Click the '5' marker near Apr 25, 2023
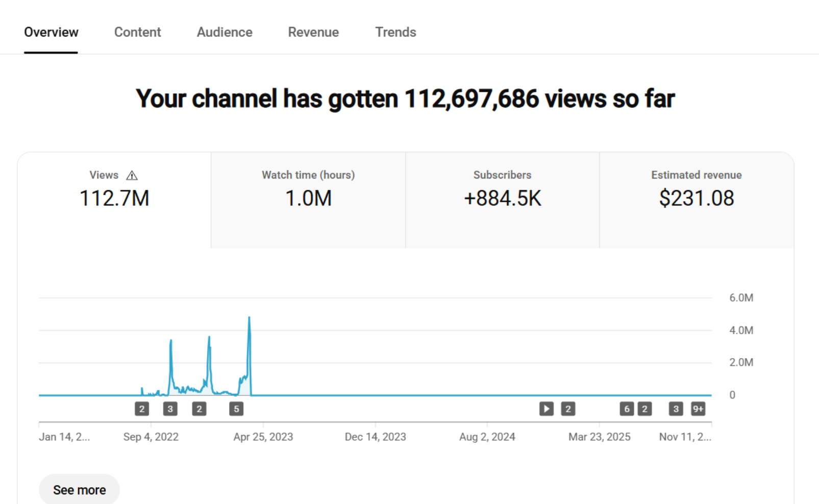The width and height of the screenshot is (819, 504). pyautogui.click(x=236, y=409)
